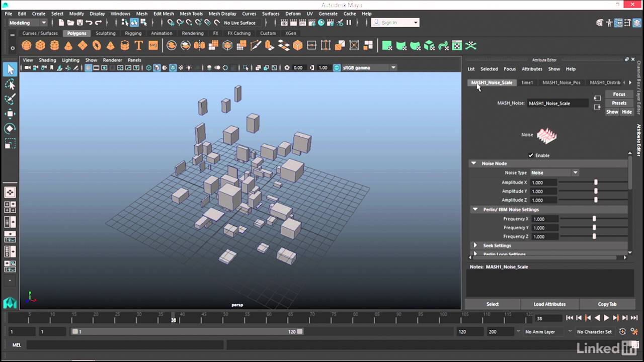Collapse the Perlin/fBM Noise Settings section
The width and height of the screenshot is (644, 362).
pos(475,209)
